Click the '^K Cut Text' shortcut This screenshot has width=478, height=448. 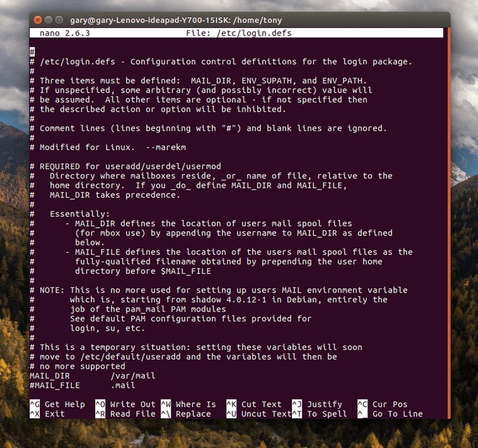[254, 404]
